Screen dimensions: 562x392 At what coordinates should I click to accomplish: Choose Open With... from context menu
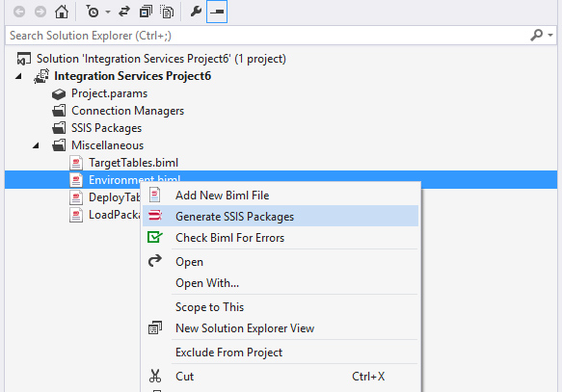[x=281, y=283]
